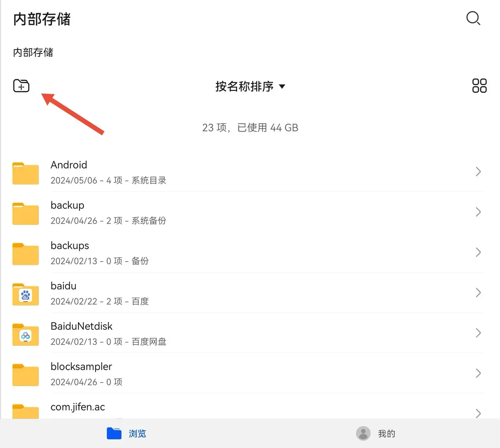500x448 pixels.
Task: Open folder named com.jifen.ac
Action: pyautogui.click(x=78, y=407)
